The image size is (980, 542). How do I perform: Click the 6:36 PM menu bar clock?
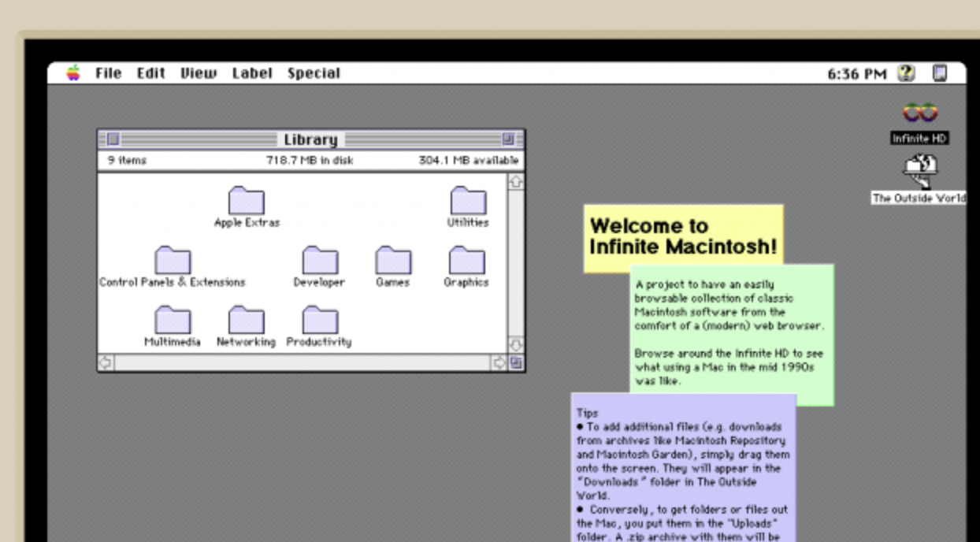(x=856, y=74)
